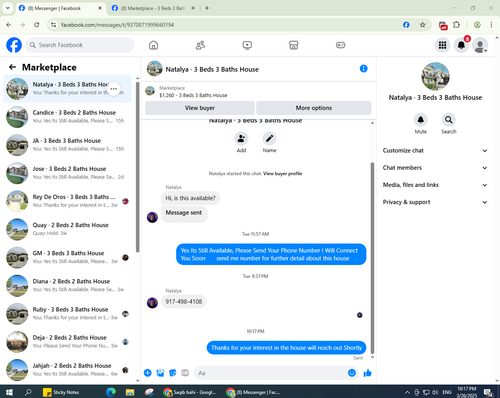Viewport: 500px width, 398px height.
Task: Send a thumbs-up like
Action: pos(367,373)
